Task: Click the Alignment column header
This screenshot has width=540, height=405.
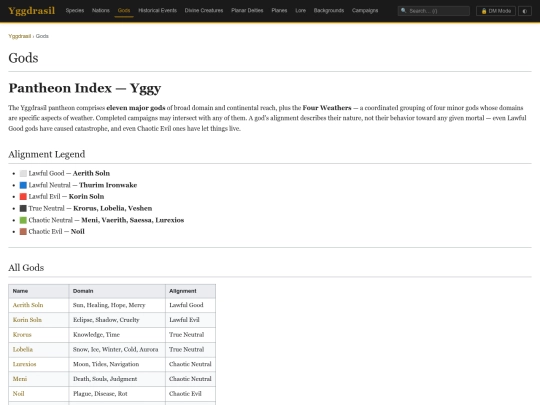Action: click(x=190, y=291)
